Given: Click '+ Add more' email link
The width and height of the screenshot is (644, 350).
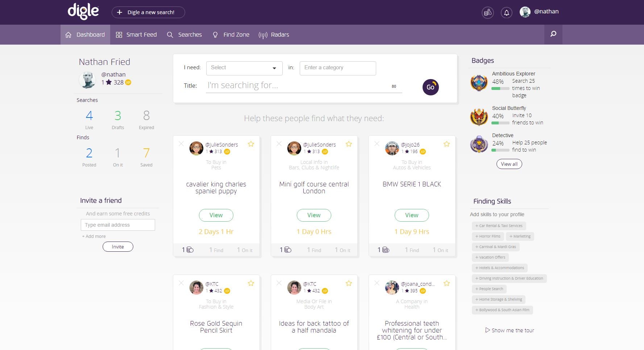Looking at the screenshot, I should (94, 236).
